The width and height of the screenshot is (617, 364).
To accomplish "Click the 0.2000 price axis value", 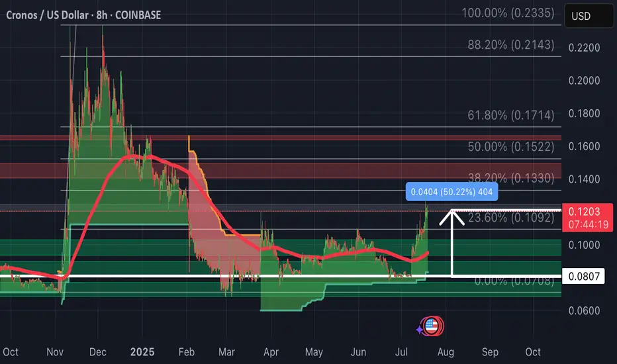I will (584, 81).
